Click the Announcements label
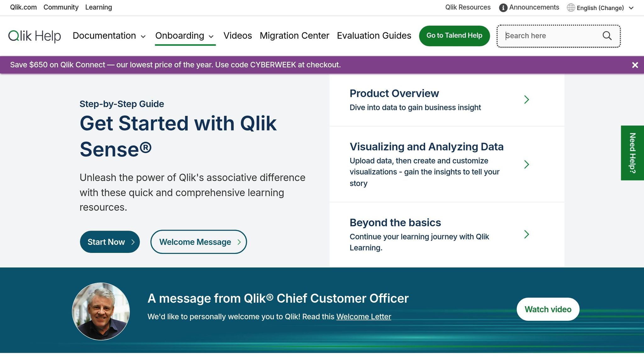 point(534,7)
